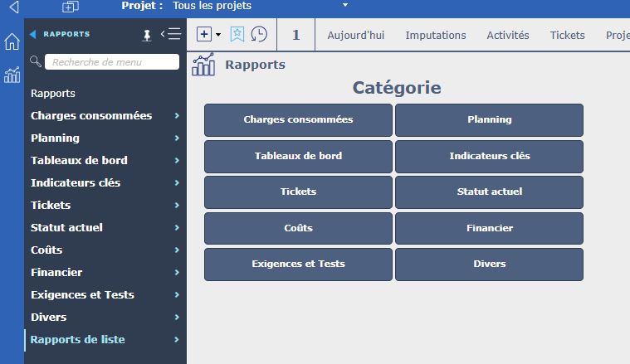Open the history clock icon

point(259,34)
